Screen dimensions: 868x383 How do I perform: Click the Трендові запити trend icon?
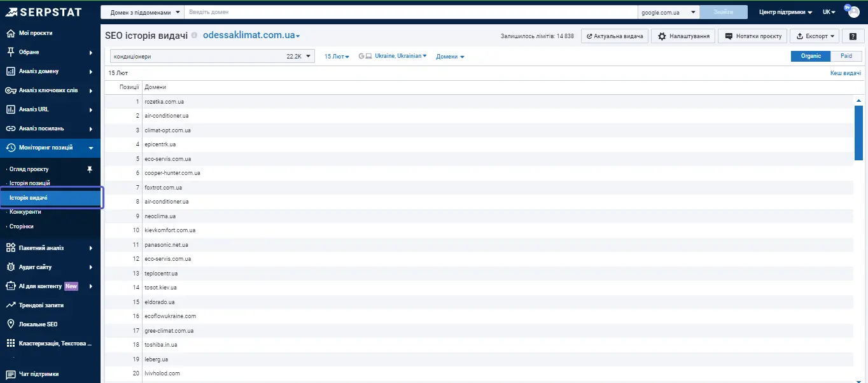point(10,305)
